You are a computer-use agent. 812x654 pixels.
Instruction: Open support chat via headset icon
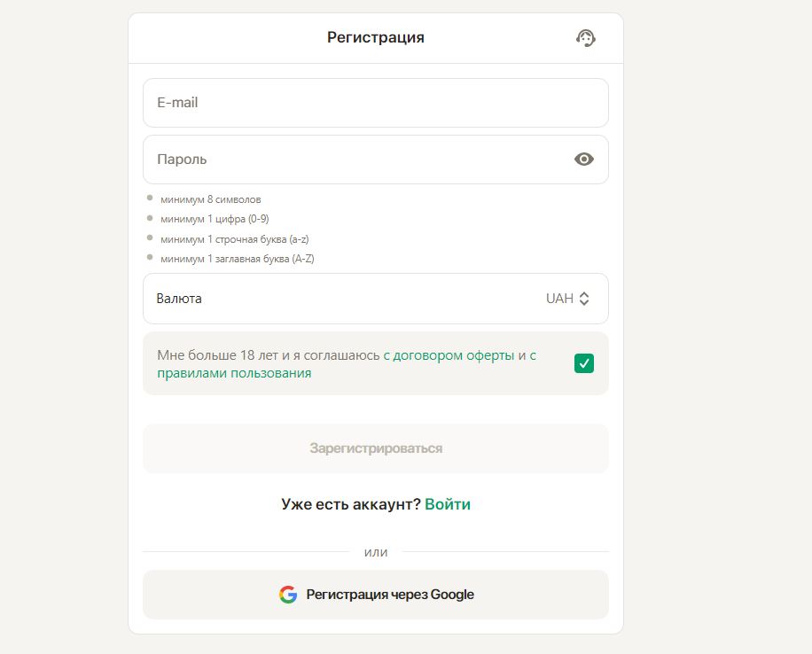[x=586, y=38]
